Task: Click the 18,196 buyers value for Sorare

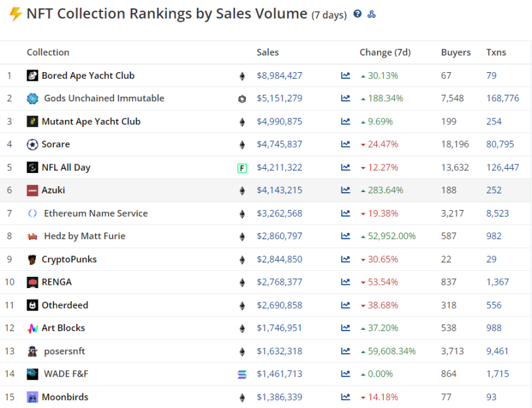Action: (x=455, y=144)
